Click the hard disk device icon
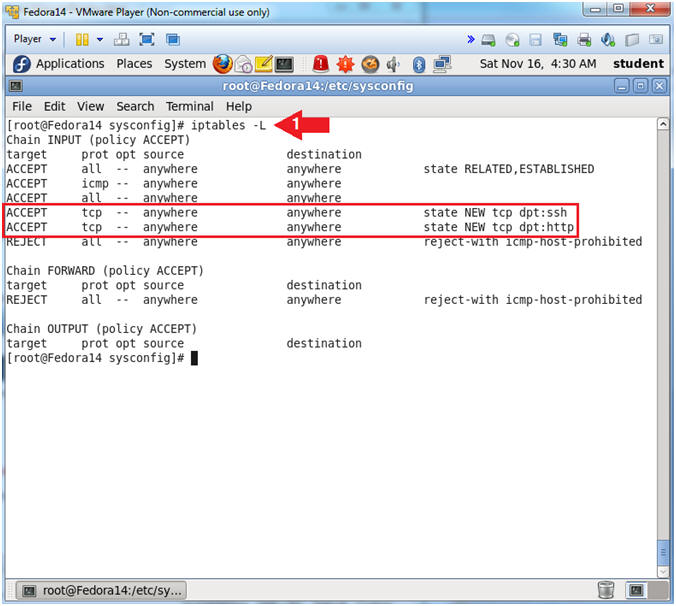Screen dimensions: 676x606 point(488,40)
